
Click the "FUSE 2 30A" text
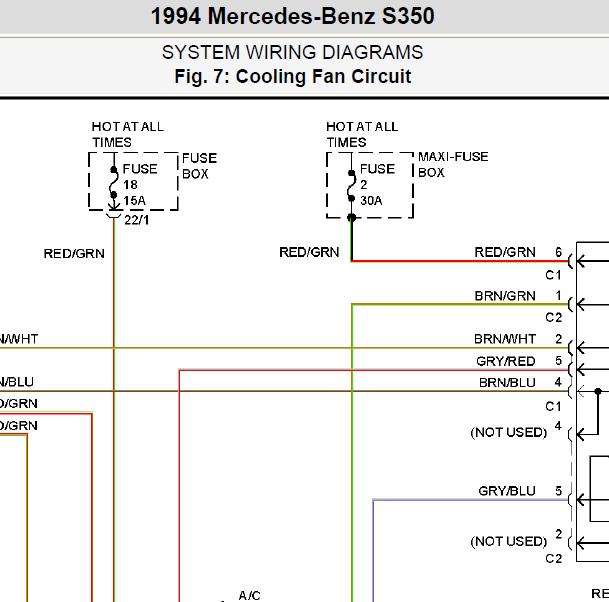(377, 184)
